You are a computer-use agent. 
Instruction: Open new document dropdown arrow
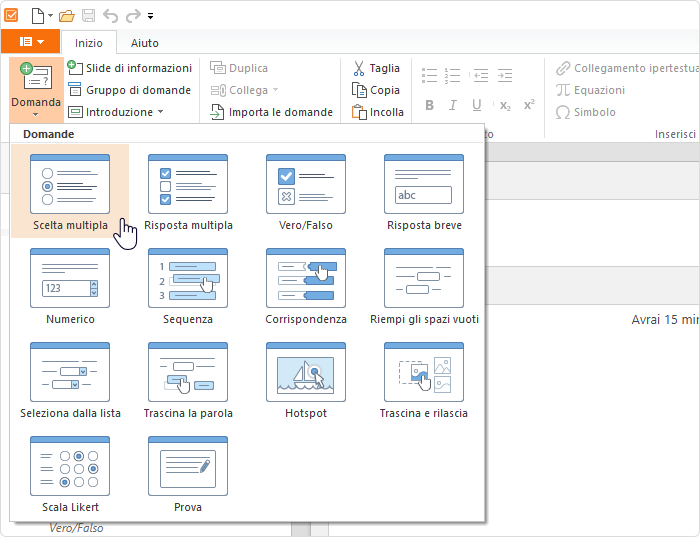tap(50, 16)
